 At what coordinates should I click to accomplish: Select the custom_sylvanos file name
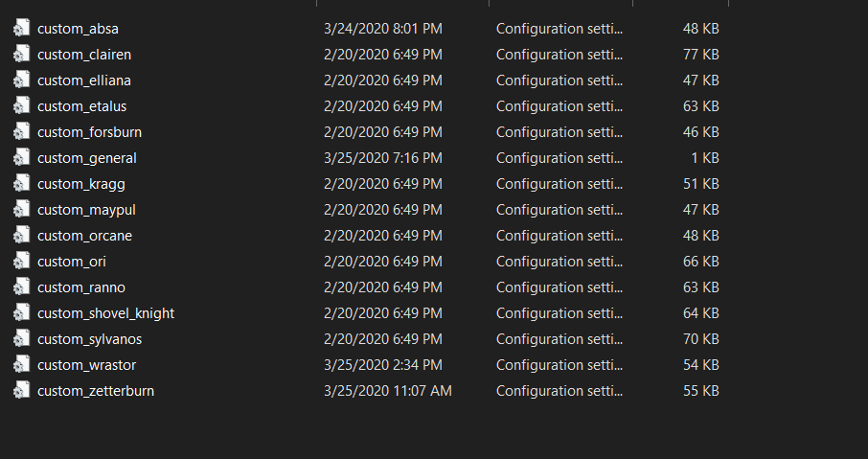(89, 339)
